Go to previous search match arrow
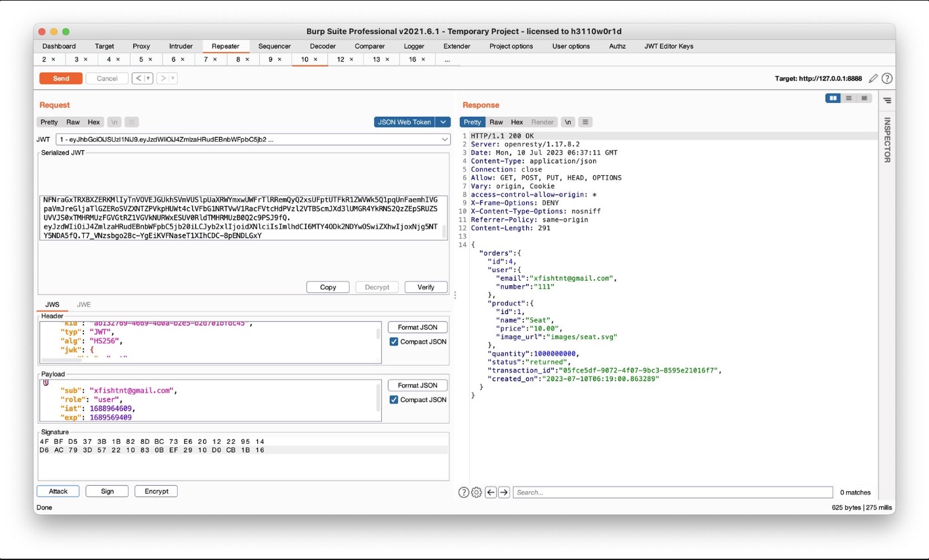 (491, 492)
